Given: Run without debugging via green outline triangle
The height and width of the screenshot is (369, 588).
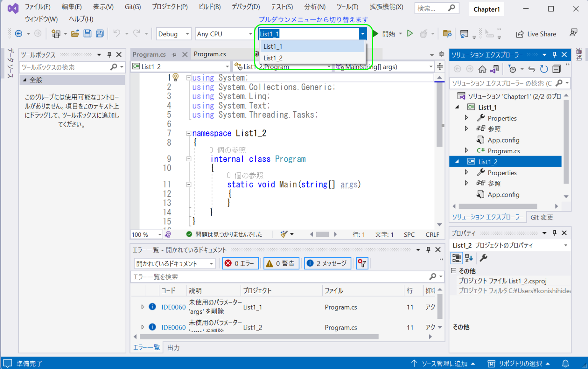Looking at the screenshot, I should coord(410,34).
